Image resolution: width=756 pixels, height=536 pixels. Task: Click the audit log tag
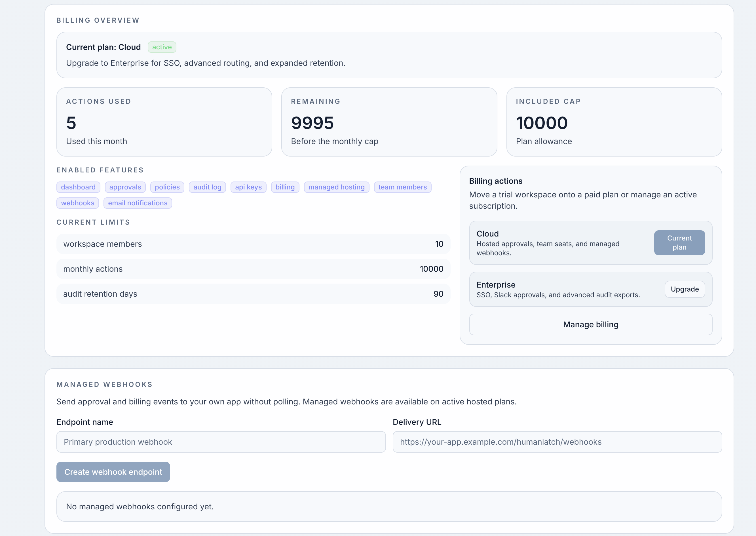(x=207, y=187)
